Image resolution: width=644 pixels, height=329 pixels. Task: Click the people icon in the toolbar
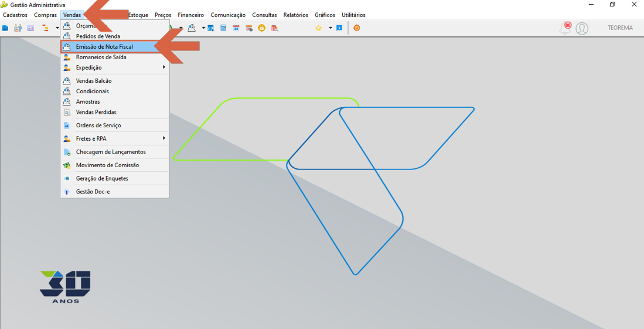pos(18,28)
